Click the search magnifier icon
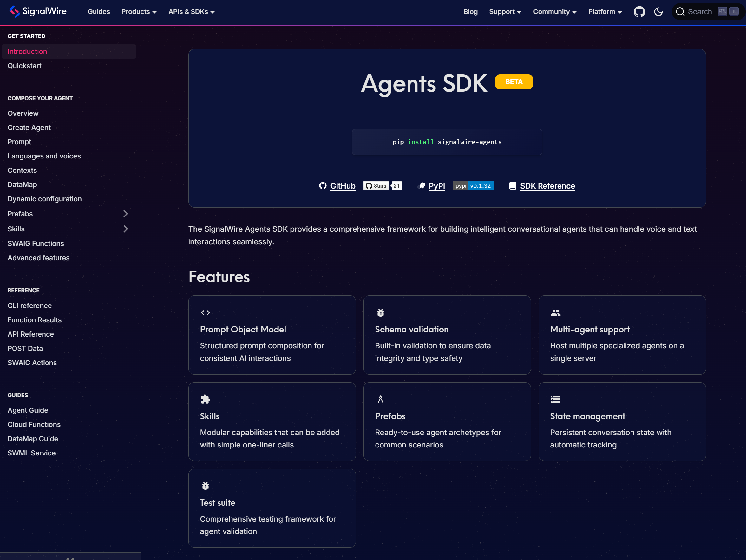Screen dimensions: 746x560 click(680, 12)
